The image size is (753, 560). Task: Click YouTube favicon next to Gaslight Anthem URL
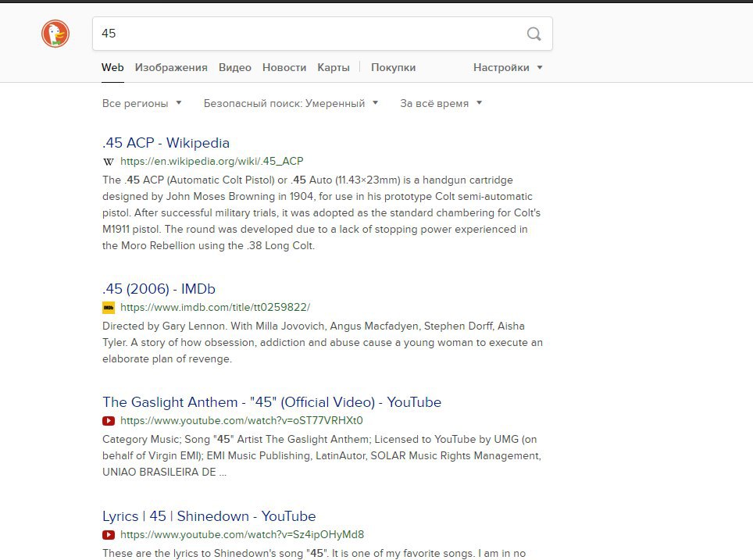(x=109, y=421)
